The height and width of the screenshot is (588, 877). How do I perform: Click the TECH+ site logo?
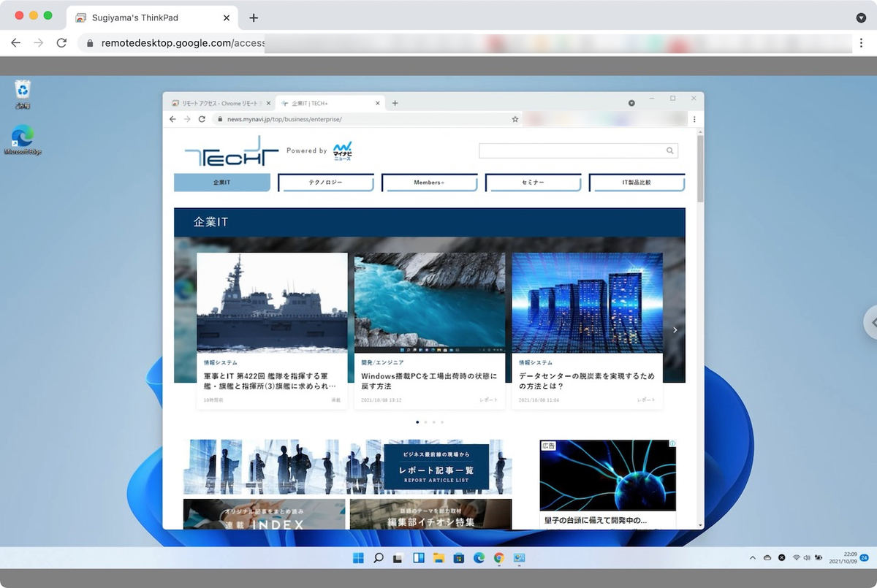pos(232,151)
